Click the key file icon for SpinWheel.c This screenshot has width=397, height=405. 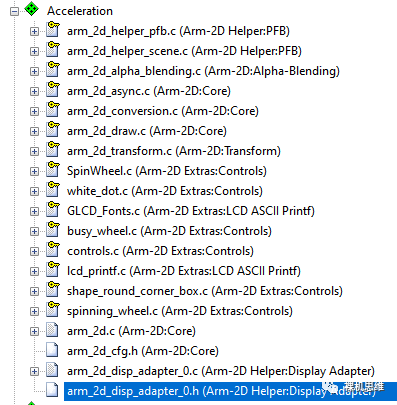pyautogui.click(x=53, y=169)
